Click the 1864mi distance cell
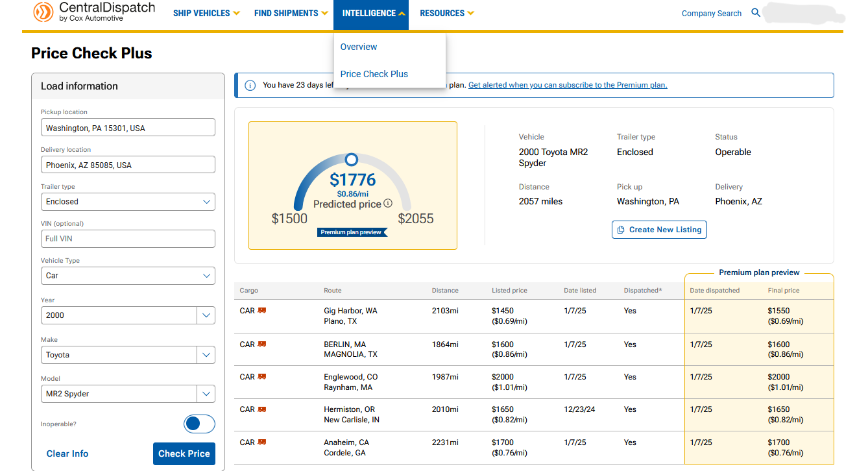This screenshot has height=471, width=868. (x=445, y=344)
